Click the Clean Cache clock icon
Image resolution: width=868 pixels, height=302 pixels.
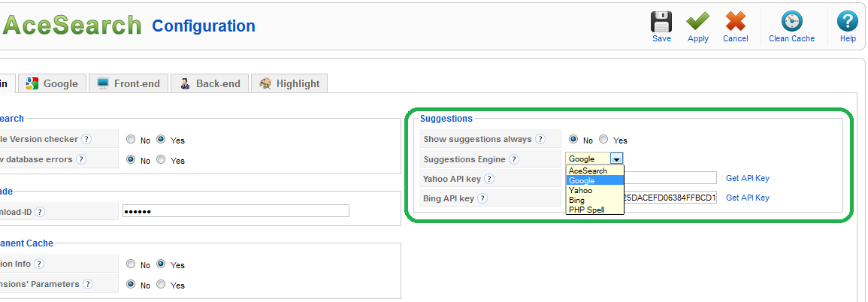click(x=791, y=22)
